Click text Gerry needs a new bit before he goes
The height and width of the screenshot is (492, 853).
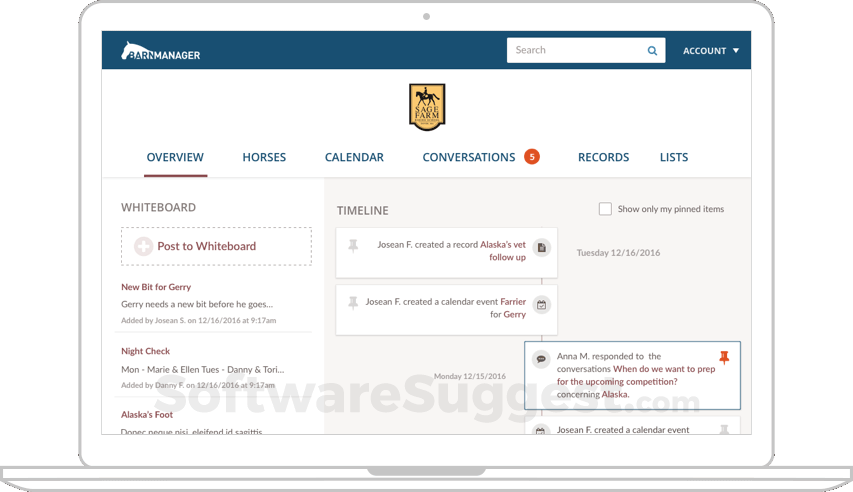(197, 304)
